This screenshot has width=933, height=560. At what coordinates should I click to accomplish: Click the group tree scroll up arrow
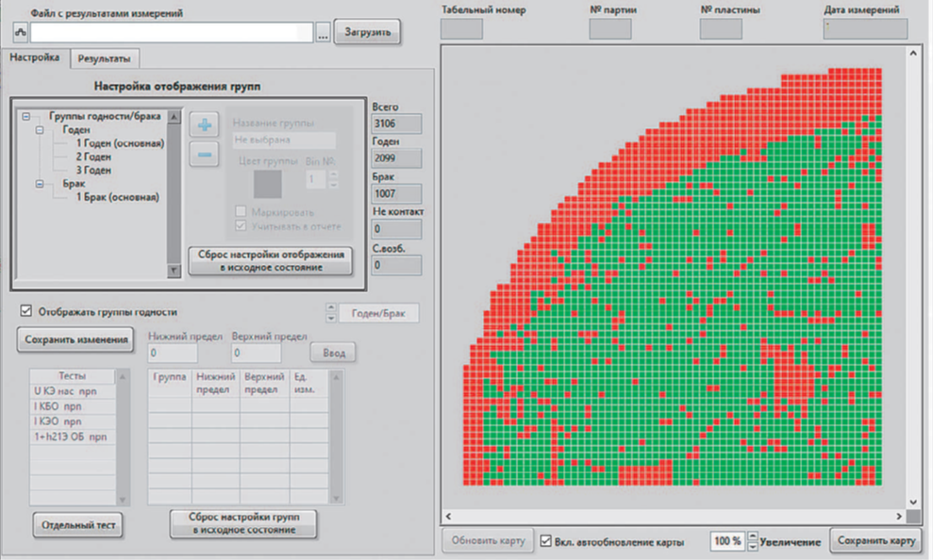(x=174, y=117)
